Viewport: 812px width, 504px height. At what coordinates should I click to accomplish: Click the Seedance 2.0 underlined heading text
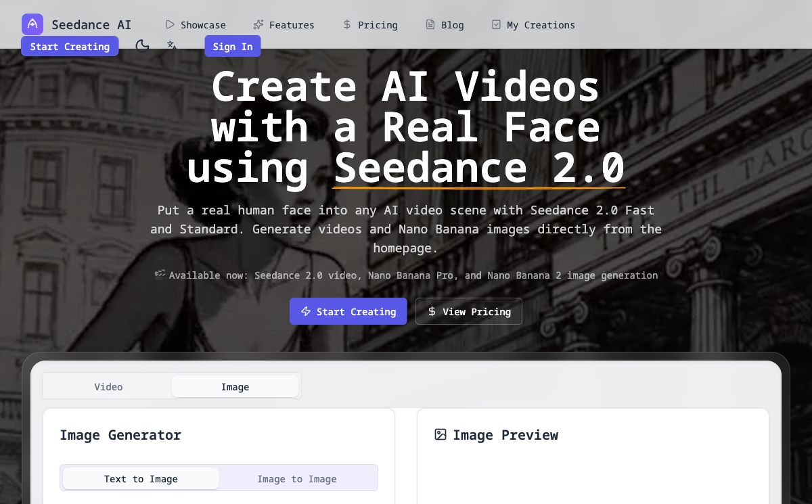pyautogui.click(x=479, y=167)
